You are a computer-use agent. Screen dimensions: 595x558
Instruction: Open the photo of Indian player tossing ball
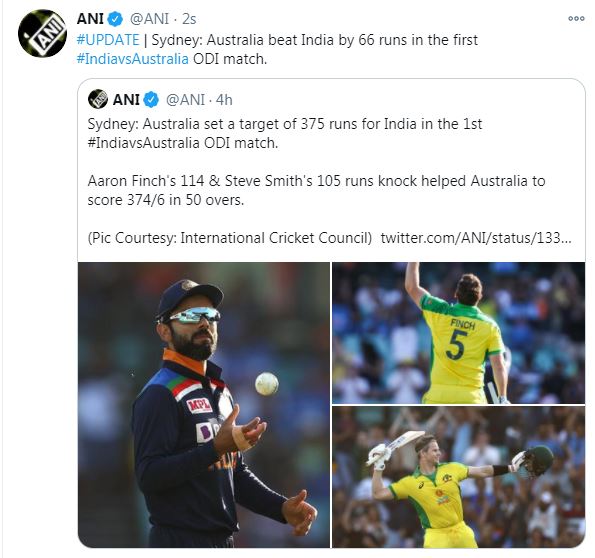pos(204,405)
